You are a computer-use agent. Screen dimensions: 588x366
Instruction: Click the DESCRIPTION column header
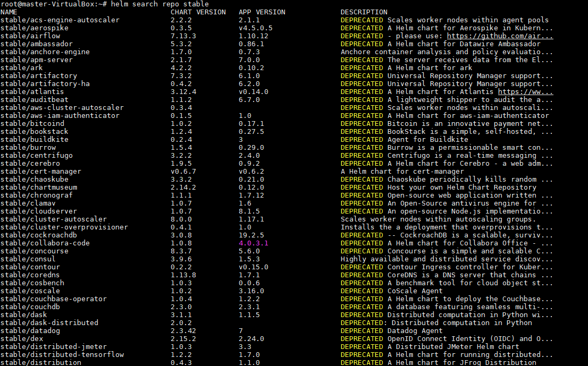[x=364, y=12]
